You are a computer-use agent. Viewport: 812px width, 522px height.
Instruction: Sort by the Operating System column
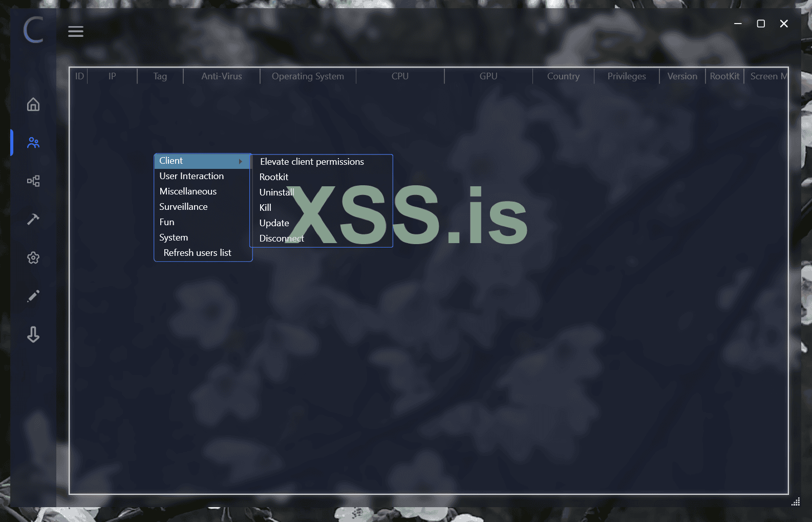308,76
